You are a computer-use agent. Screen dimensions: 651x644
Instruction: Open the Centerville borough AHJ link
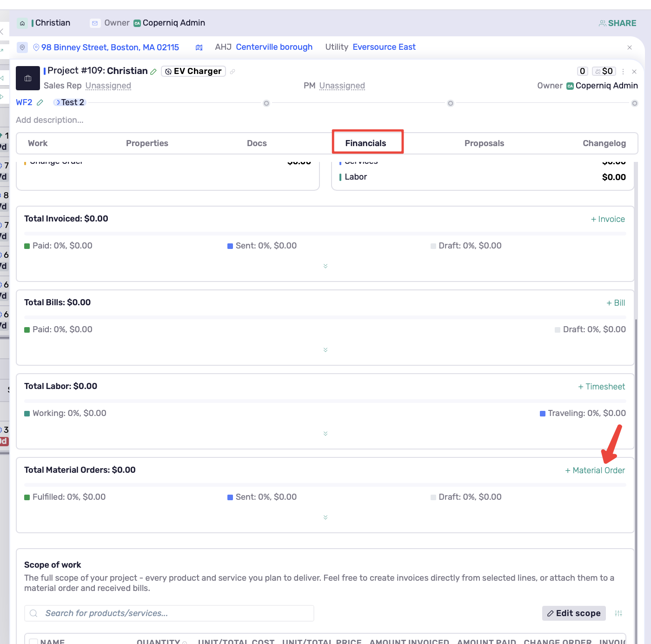(x=274, y=47)
